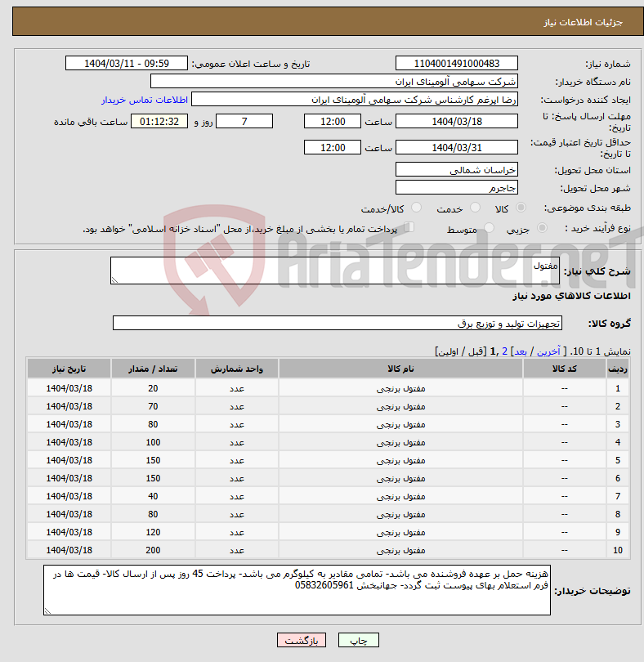
Task: Click مفتول برنجی in row 4
Action: click(x=400, y=442)
